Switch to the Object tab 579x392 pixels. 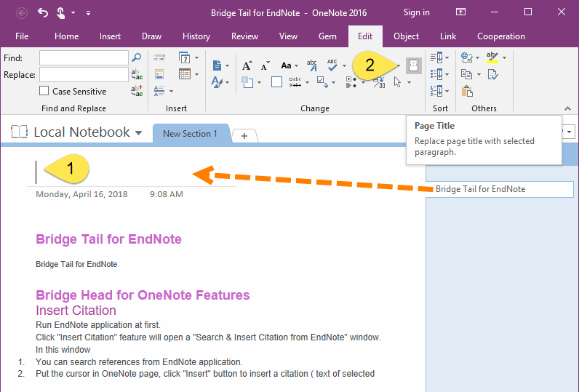point(406,36)
